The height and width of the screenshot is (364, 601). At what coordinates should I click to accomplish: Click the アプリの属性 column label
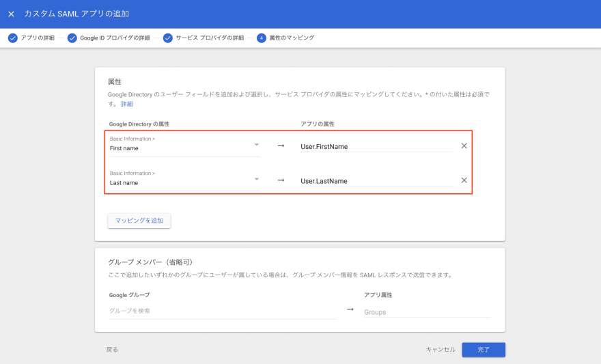(318, 124)
